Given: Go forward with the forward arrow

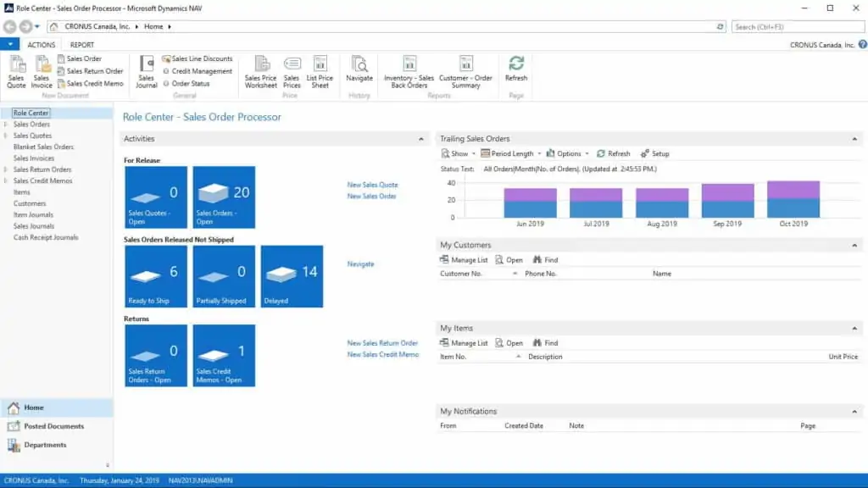Looking at the screenshot, I should pos(25,26).
